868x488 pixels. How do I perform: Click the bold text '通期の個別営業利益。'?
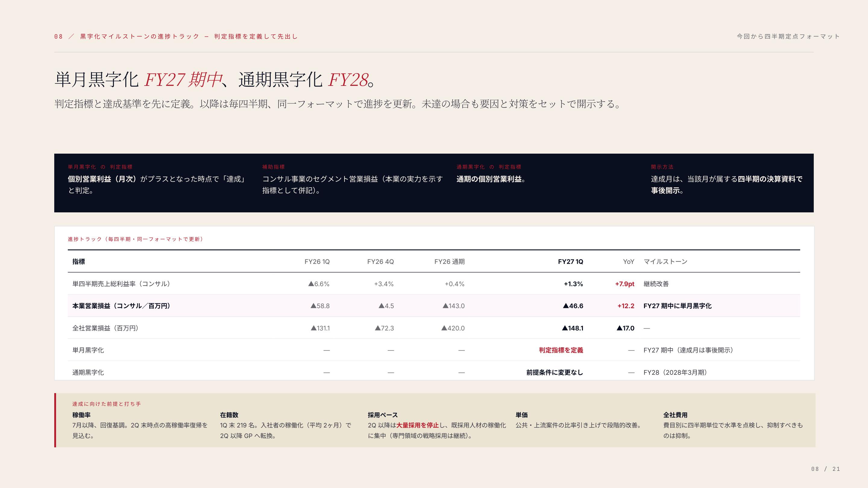point(491,179)
